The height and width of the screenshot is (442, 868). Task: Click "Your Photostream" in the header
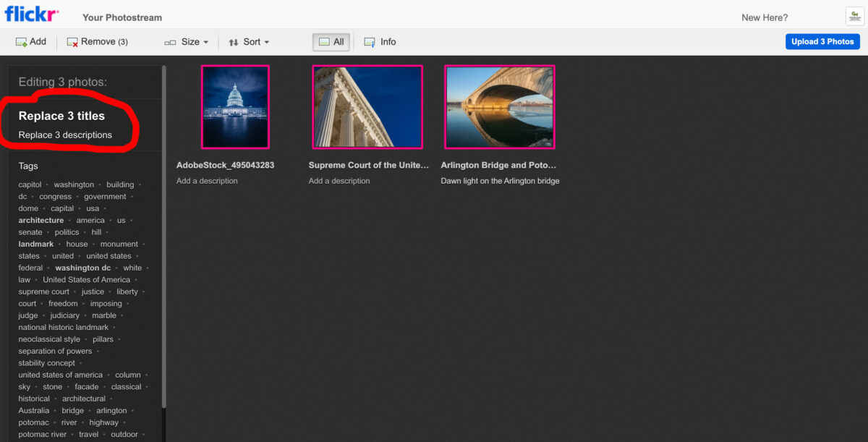(122, 17)
